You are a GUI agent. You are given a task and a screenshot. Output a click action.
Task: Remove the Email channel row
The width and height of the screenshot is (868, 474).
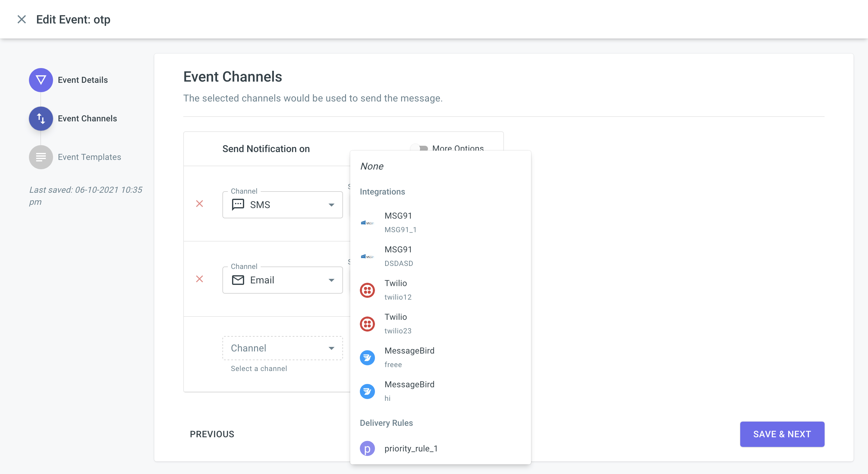200,279
